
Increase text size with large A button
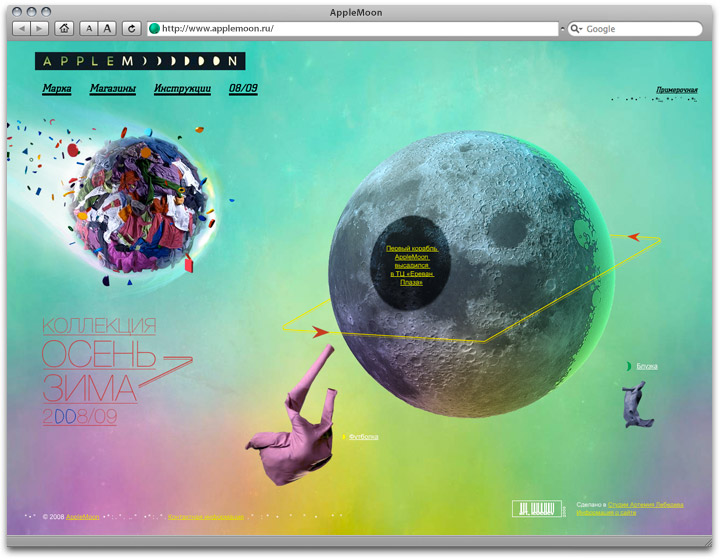coord(108,29)
